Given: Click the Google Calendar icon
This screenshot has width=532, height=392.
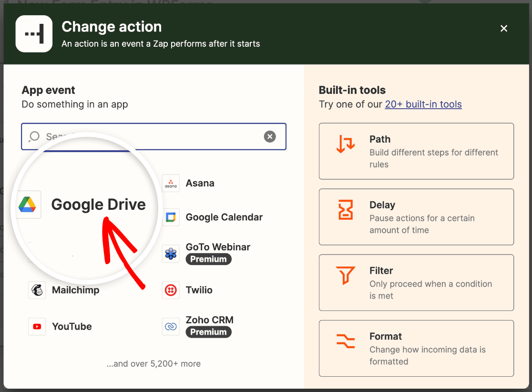Looking at the screenshot, I should point(171,217).
